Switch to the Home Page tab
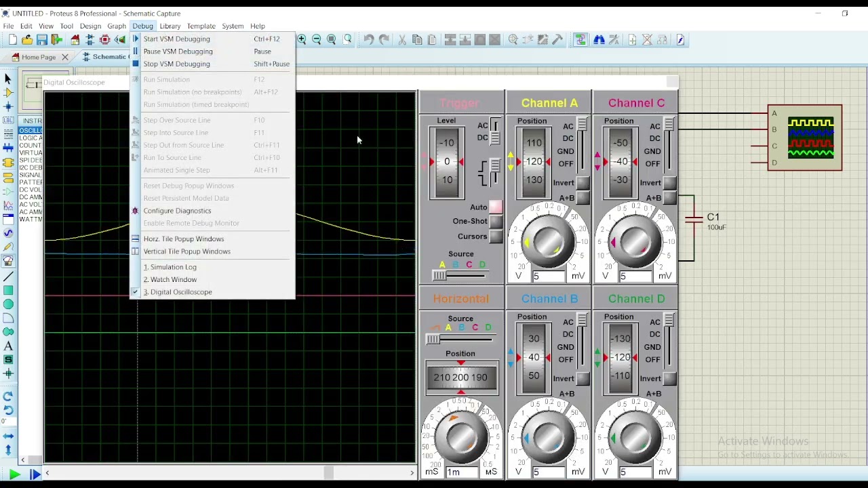The image size is (868, 488). (x=39, y=57)
